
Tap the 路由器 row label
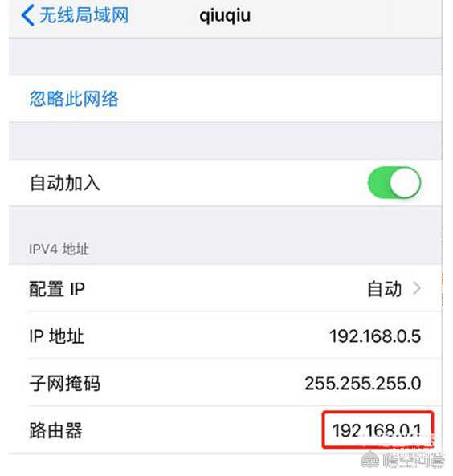[56, 430]
